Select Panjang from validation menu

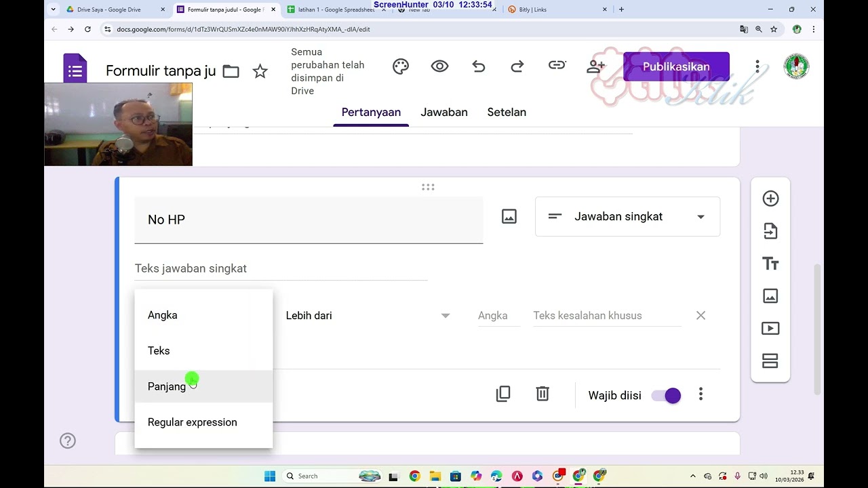click(203, 386)
